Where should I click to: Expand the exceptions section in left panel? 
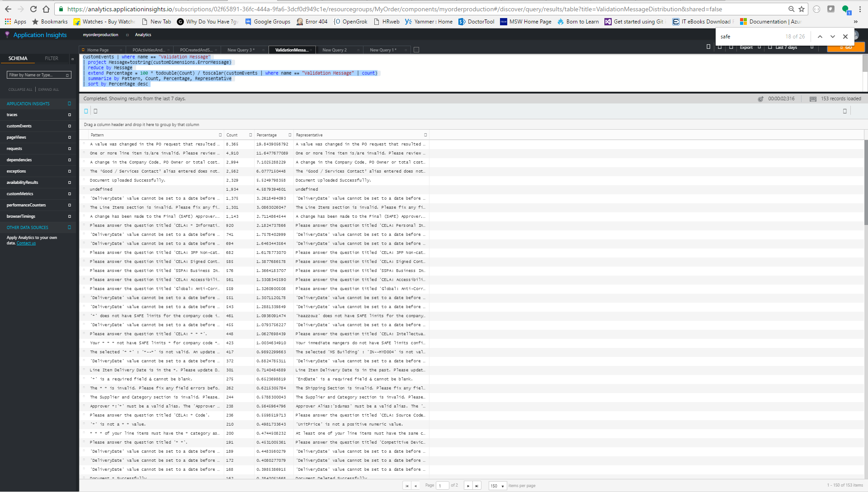70,172
